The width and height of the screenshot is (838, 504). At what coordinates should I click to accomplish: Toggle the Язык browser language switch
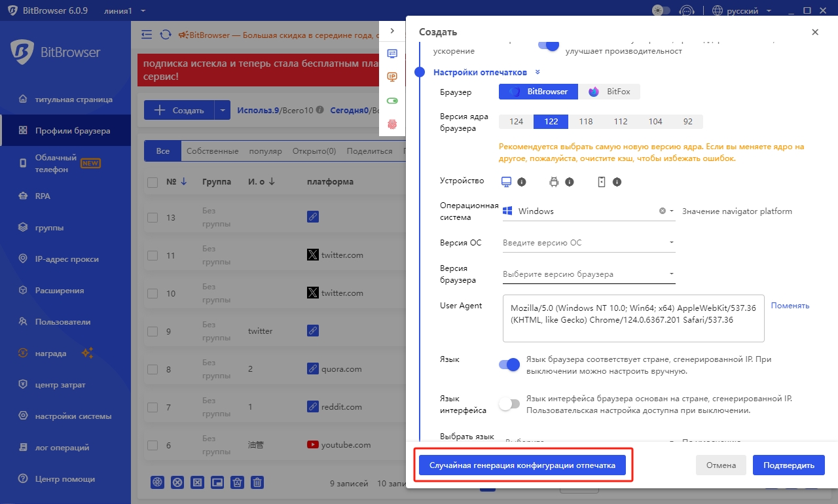click(509, 365)
